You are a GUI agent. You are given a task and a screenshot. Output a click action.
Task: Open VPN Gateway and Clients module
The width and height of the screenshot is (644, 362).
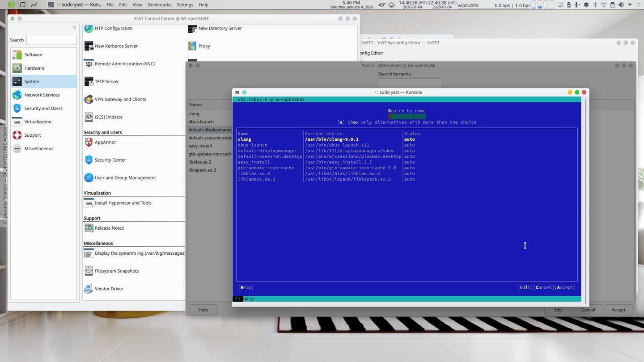tap(115, 99)
